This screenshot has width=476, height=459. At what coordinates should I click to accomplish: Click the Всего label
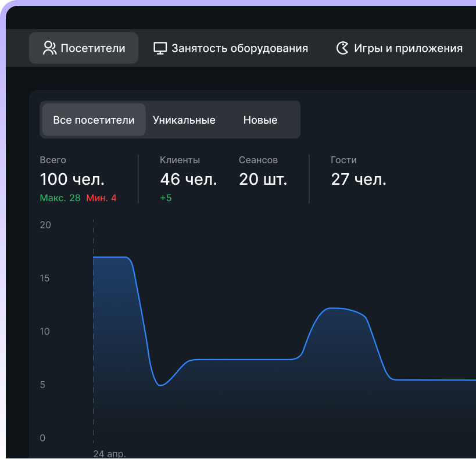coord(53,160)
